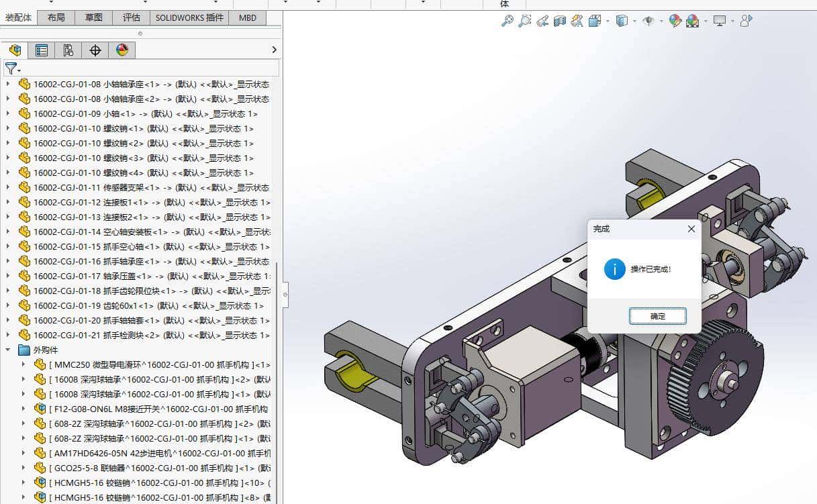Open the filter dropdown in FeatureManager
Screen dimensions: 817x504
[18, 68]
